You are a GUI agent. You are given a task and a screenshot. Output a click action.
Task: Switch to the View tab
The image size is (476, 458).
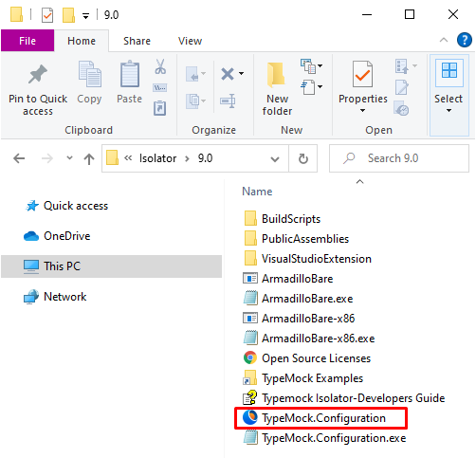[190, 41]
